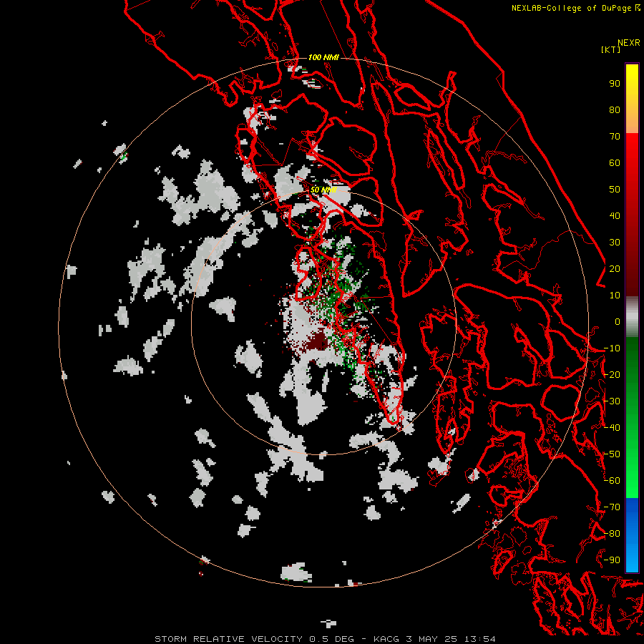644x644 pixels.
Task: Click the [KT] units label
Action: click(610, 49)
